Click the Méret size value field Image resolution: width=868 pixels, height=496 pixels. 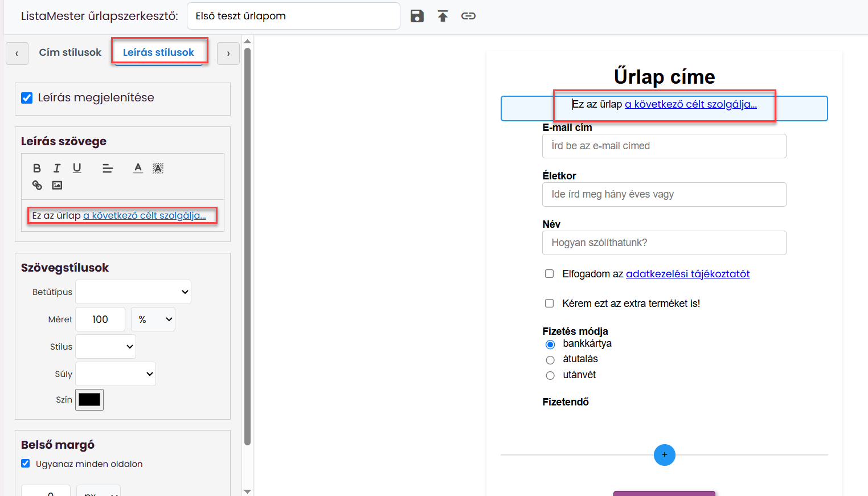pyautogui.click(x=100, y=319)
